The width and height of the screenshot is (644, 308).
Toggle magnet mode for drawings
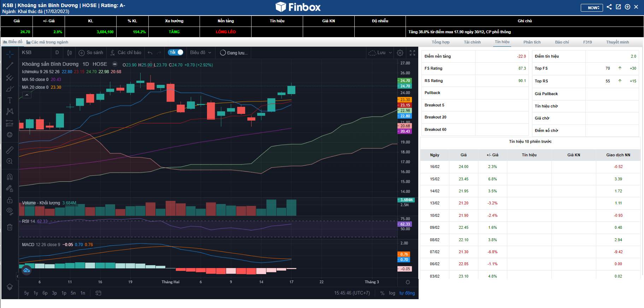click(10, 177)
